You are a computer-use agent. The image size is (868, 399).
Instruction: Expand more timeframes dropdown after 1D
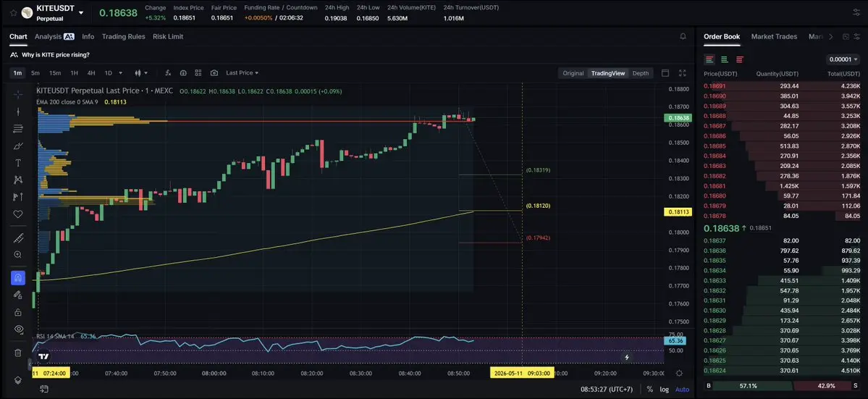point(121,73)
